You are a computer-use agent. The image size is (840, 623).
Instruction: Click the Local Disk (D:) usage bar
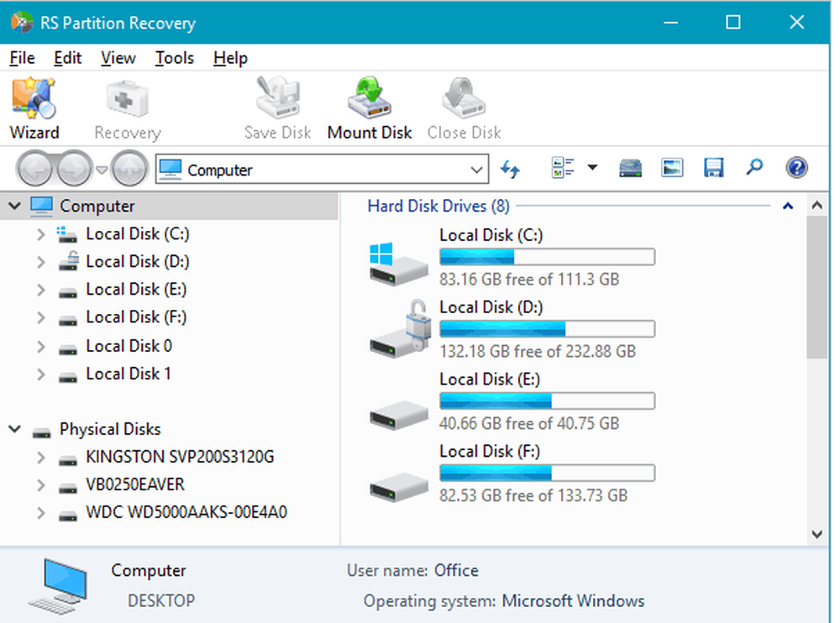(547, 329)
